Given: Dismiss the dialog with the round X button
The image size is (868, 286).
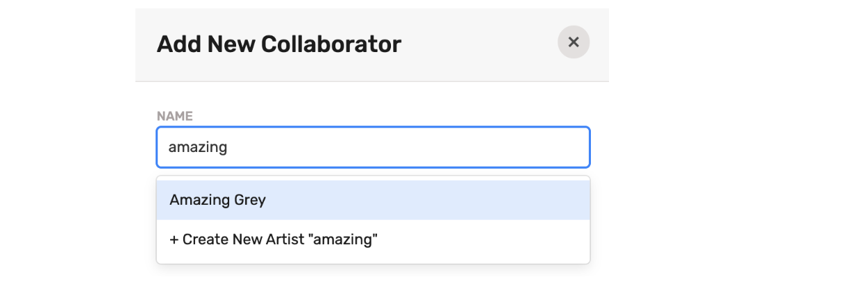Looking at the screenshot, I should (x=574, y=42).
